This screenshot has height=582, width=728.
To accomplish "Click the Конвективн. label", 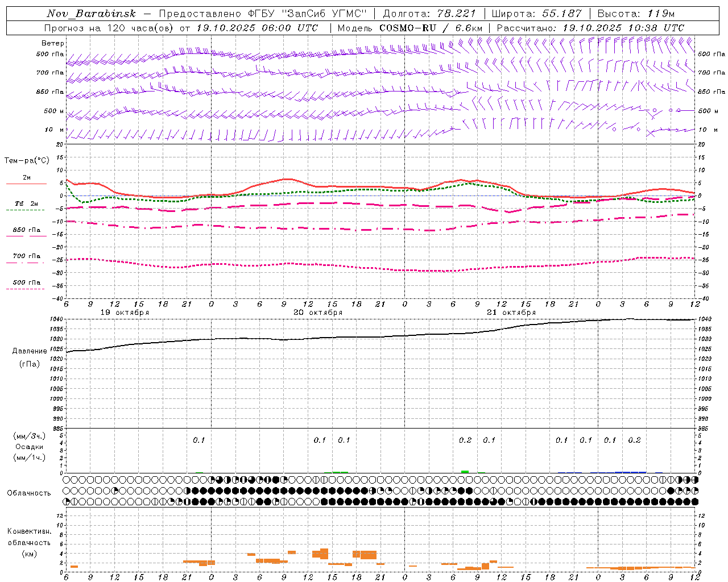I will point(29,531).
